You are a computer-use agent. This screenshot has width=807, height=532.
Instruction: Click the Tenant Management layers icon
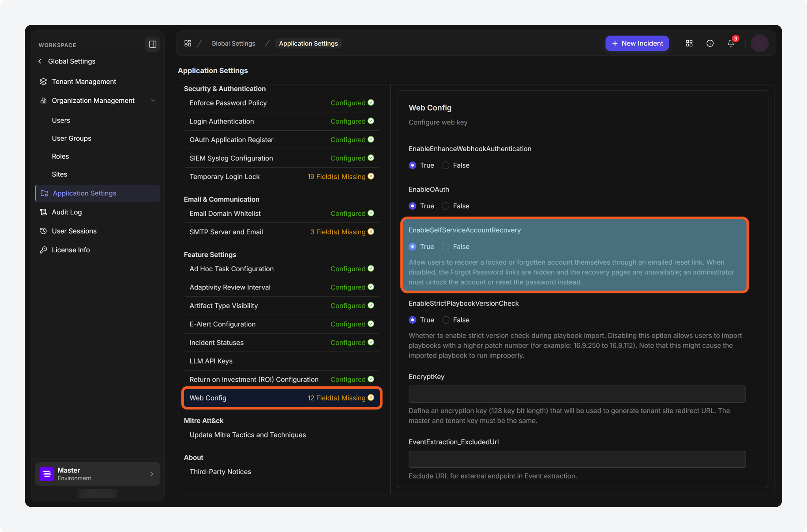43,82
